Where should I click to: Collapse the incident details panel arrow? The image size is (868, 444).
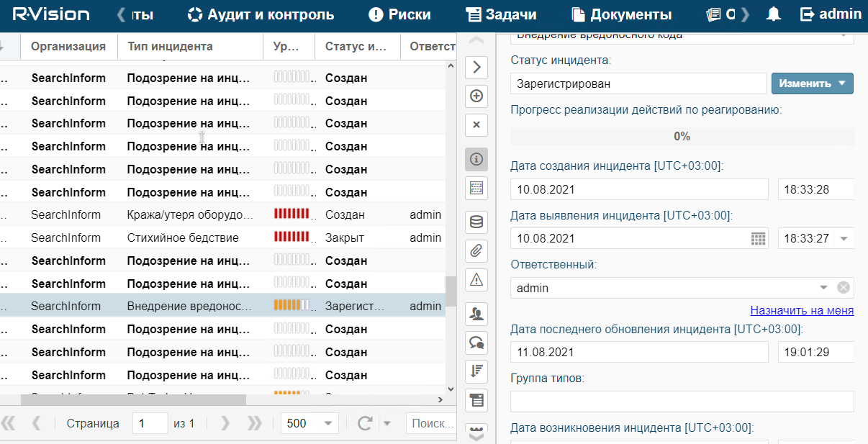pos(476,68)
